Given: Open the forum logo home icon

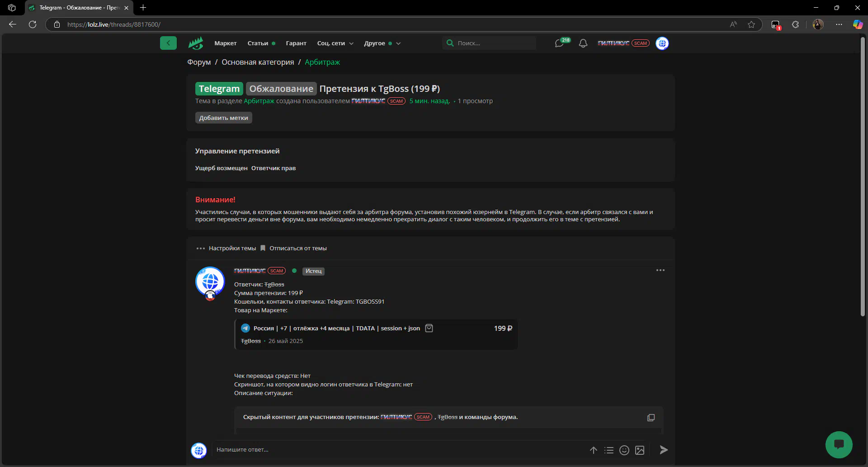Looking at the screenshot, I should (x=196, y=43).
